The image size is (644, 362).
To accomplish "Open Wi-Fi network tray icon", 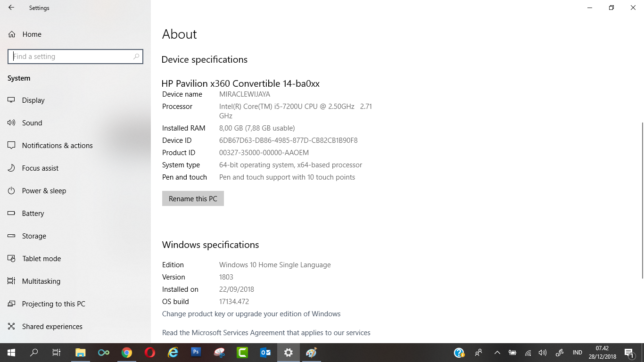I will point(528,353).
